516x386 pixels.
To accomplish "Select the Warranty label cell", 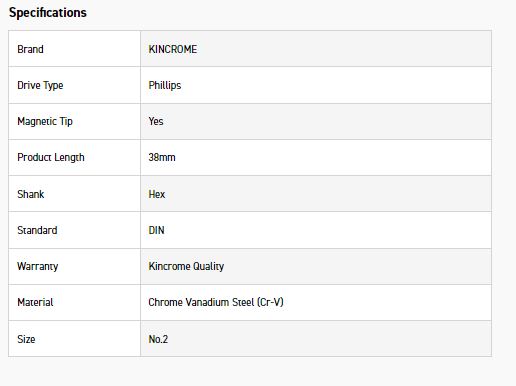I will tap(75, 266).
